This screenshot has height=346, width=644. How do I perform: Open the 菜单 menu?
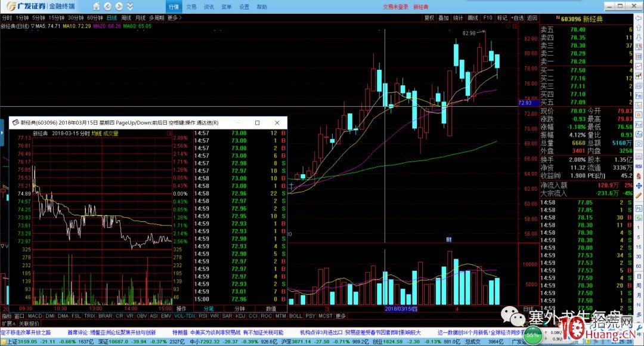pos(227,7)
